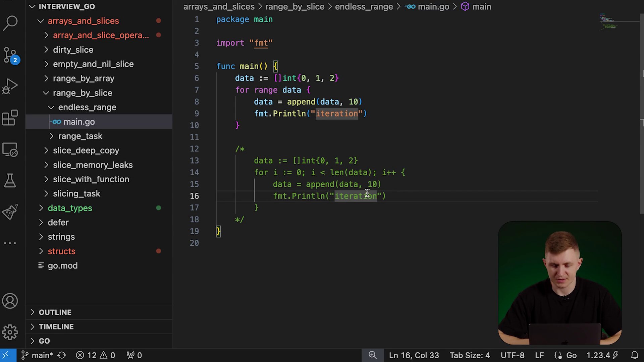
Task: Click the ports forwarded 0 indicator
Action: click(134, 355)
